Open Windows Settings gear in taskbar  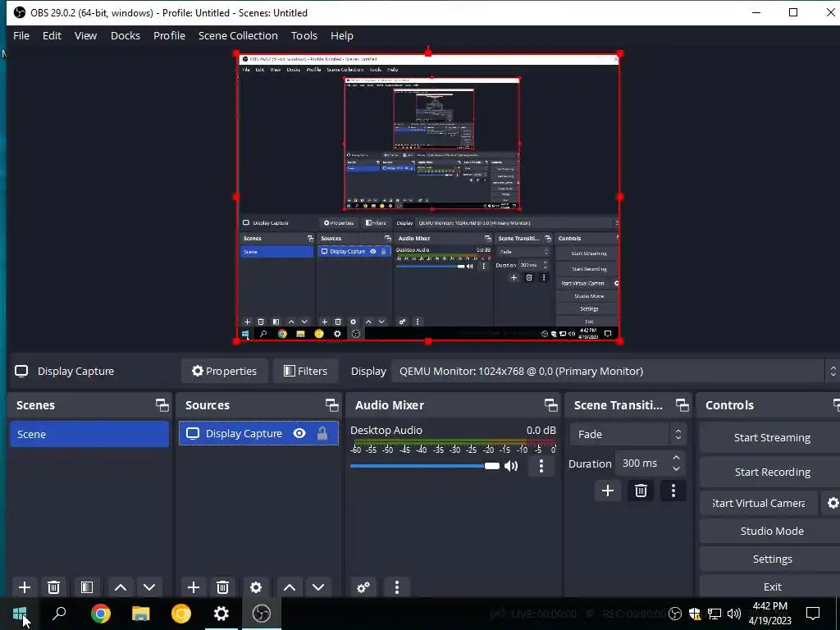[x=221, y=614]
